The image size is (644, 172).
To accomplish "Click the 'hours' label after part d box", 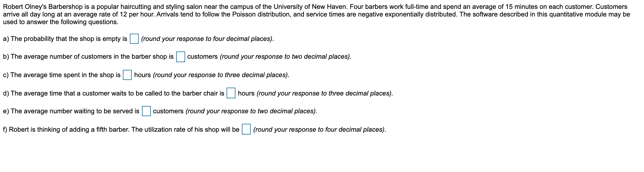I will (246, 93).
